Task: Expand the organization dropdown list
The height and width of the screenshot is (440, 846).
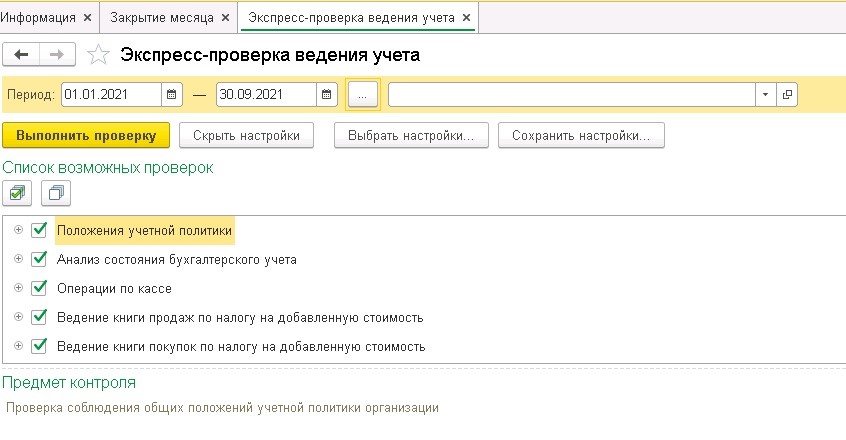Action: (x=766, y=95)
